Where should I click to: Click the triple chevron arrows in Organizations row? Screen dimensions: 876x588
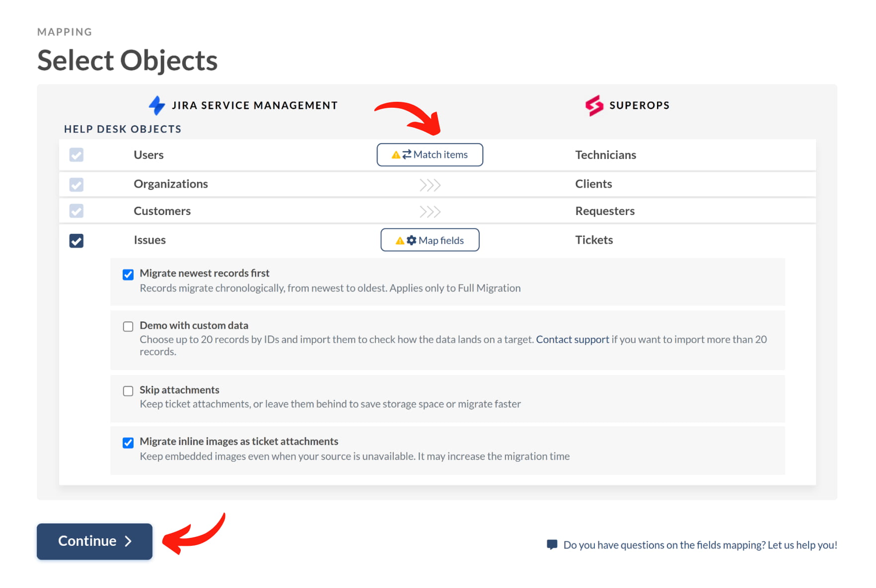pos(430,185)
